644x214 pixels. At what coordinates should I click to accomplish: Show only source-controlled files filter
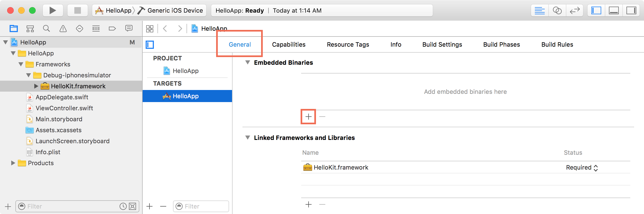[132, 206]
